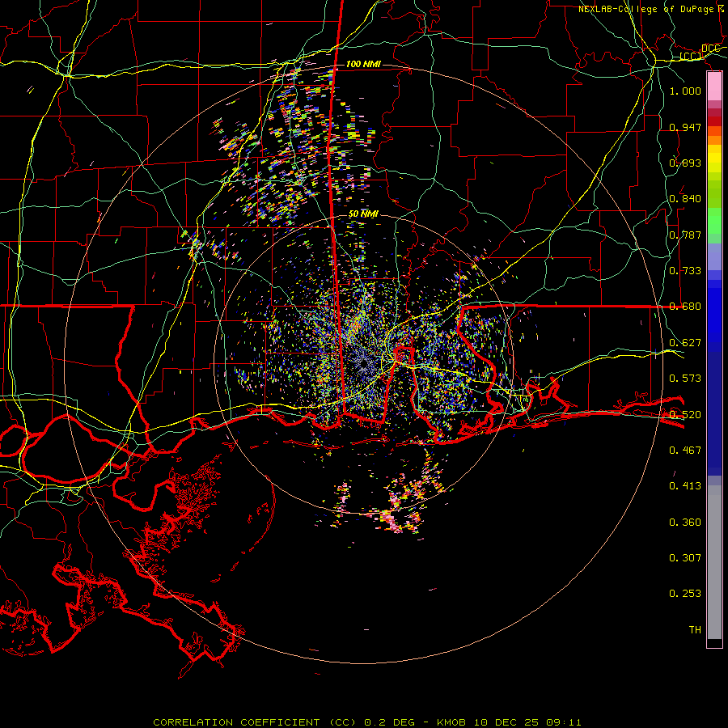The width and height of the screenshot is (728, 728).
Task: Click the 10 DEC 25 date in the caption
Action: 507,722
